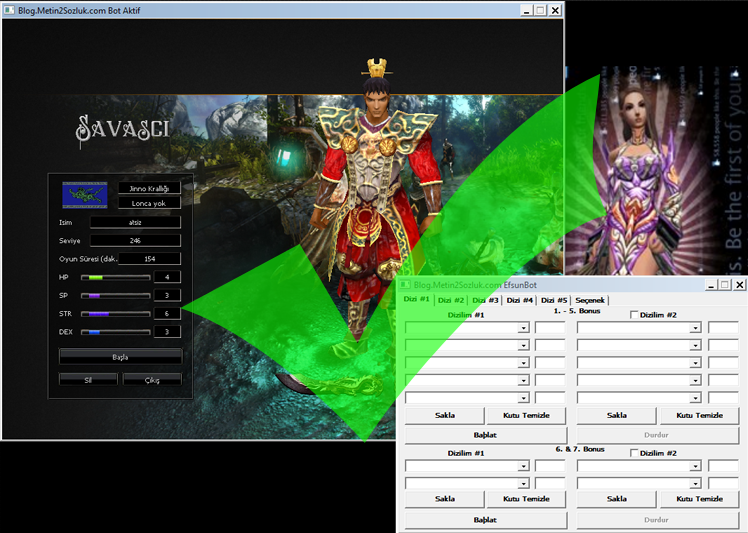This screenshot has width=748, height=533.
Task: Open third Dizilim #2 dropdown in 1.-5. Bonus
Action: tap(695, 363)
